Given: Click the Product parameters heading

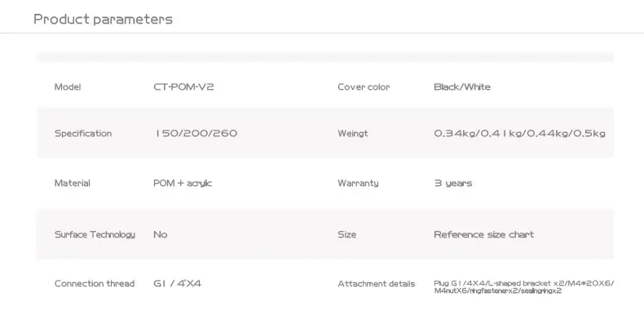Looking at the screenshot, I should click(103, 20).
